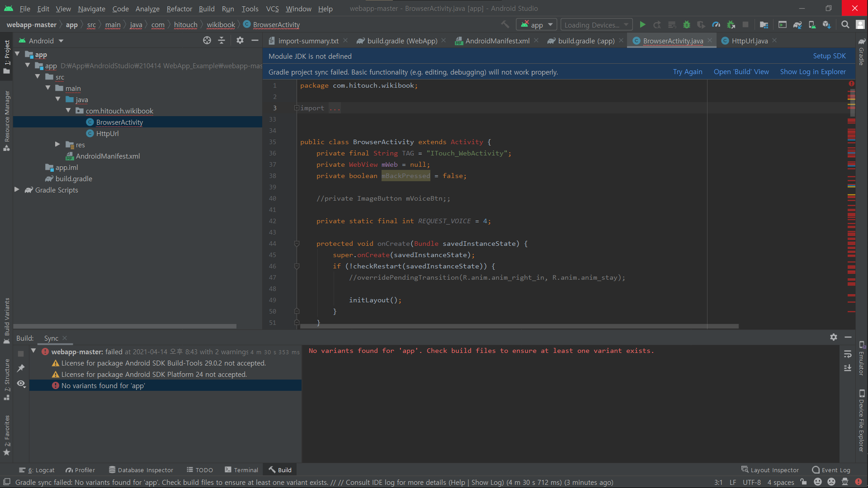
Task: Open the app run configuration dropdown
Action: tap(537, 25)
